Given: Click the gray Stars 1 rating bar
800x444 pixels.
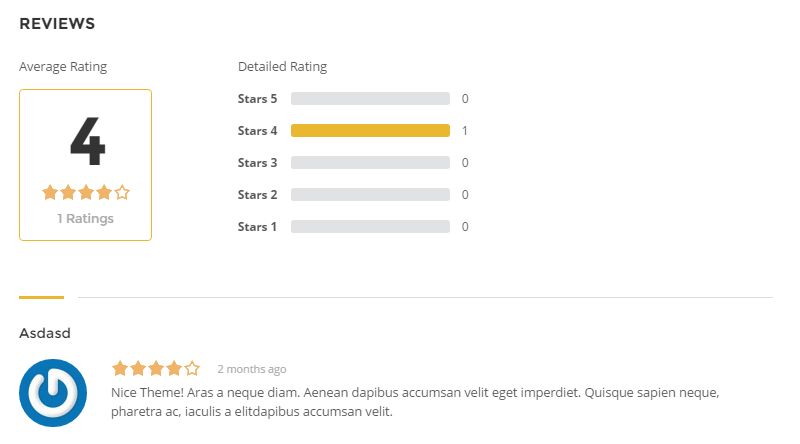Looking at the screenshot, I should click(x=370, y=227).
